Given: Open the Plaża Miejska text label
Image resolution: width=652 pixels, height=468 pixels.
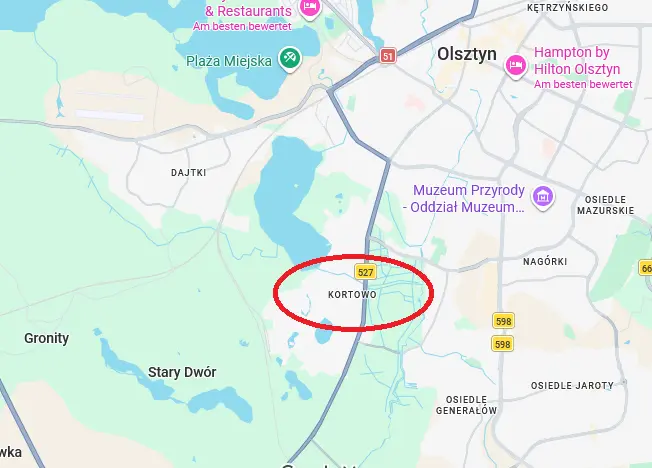Looking at the screenshot, I should tap(229, 61).
